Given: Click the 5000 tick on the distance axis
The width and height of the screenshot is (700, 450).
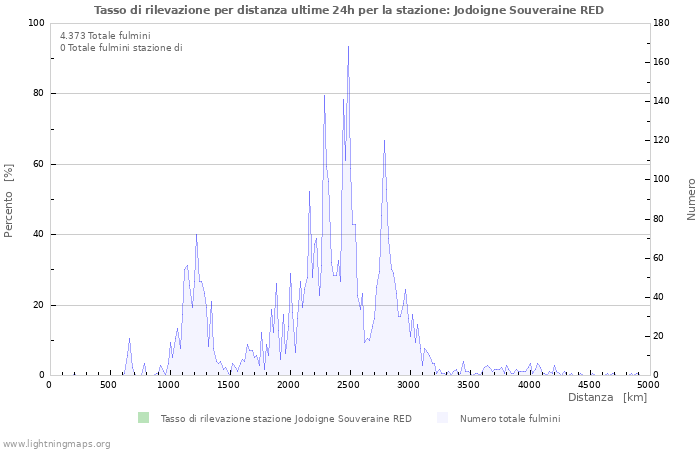Looking at the screenshot, I should pyautogui.click(x=648, y=384).
